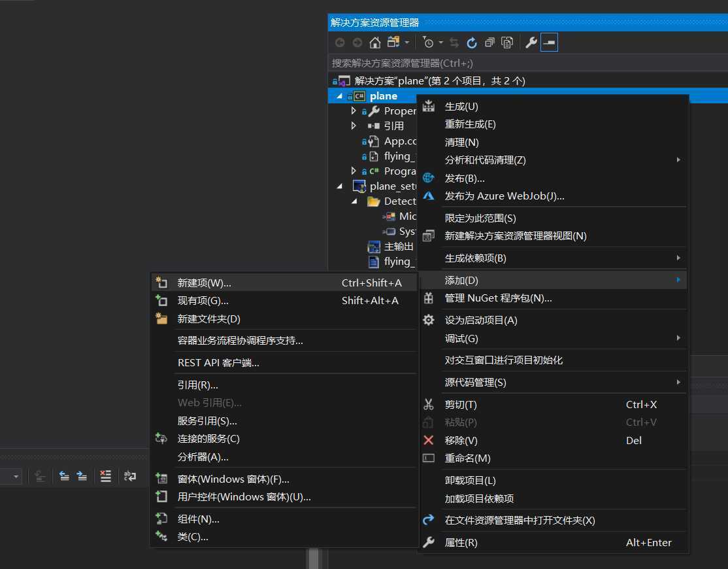Click the back navigation arrow in Solution Explorer

[340, 43]
